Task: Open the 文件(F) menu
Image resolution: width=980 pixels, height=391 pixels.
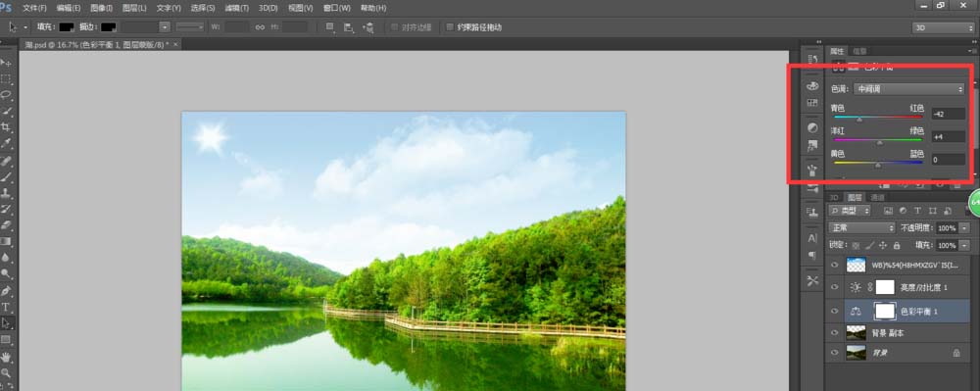Action: point(34,8)
